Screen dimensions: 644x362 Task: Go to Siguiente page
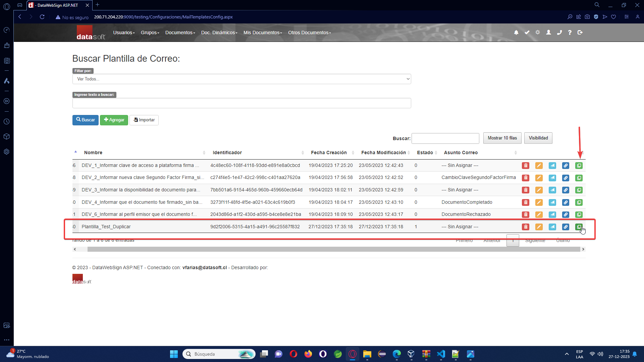tap(535, 240)
